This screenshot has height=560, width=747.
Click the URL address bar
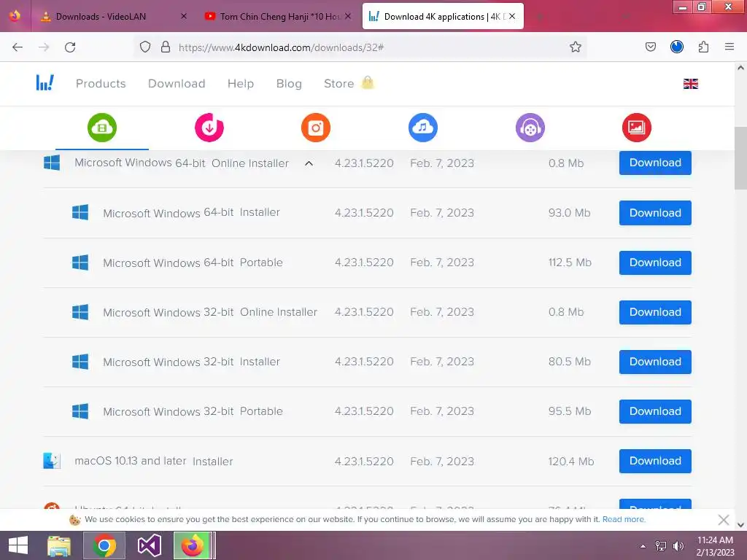tap(360, 47)
